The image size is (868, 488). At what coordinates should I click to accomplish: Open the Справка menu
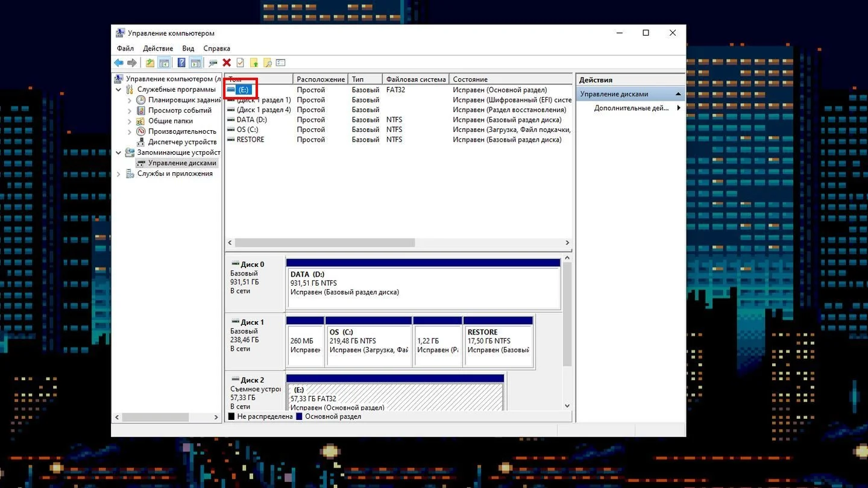217,48
